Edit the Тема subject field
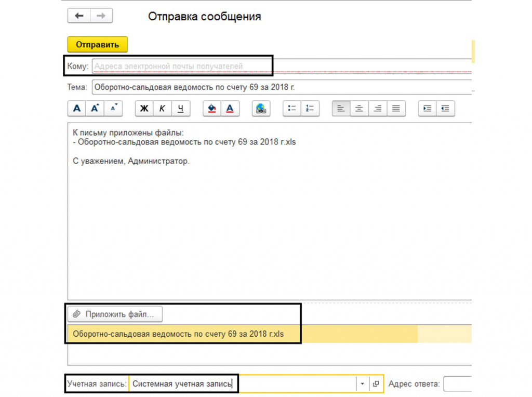Image resolution: width=532 pixels, height=397 pixels. coord(282,87)
